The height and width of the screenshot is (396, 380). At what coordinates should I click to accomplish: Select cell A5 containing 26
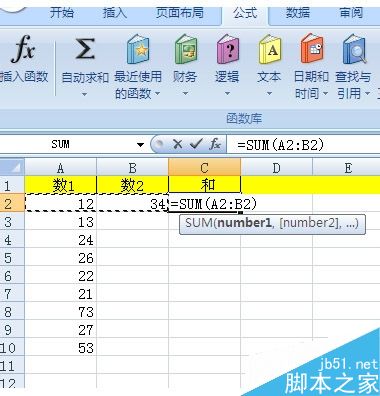61,258
